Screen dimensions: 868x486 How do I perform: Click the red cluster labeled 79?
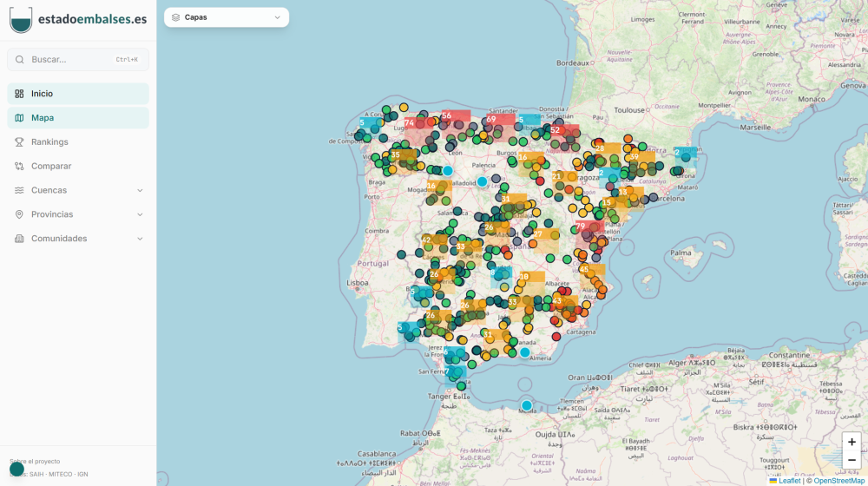click(x=581, y=227)
